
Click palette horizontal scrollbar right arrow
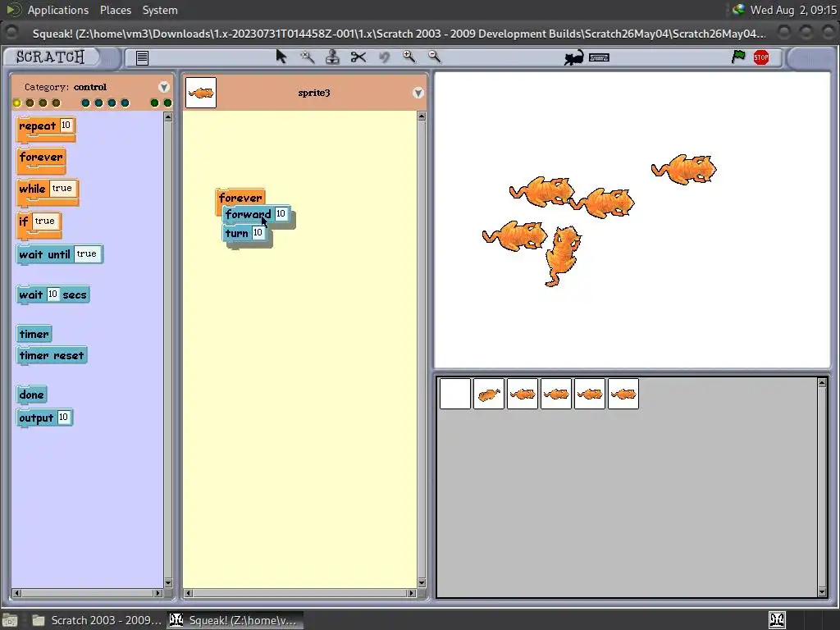pos(157,593)
